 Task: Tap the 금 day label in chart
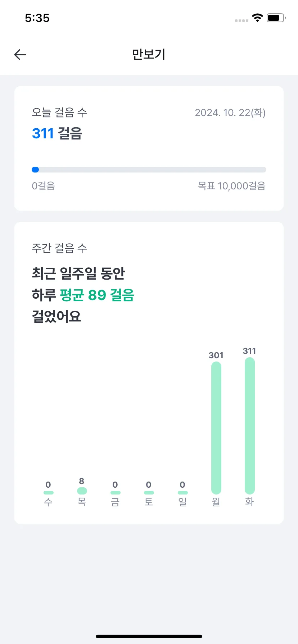115,502
